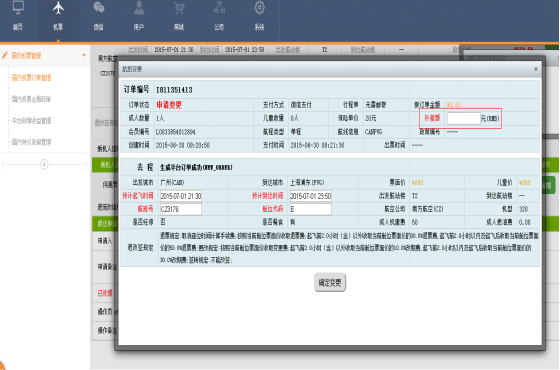
Task: Click the 预计起飞时间 departure time field
Action: pos(181,196)
